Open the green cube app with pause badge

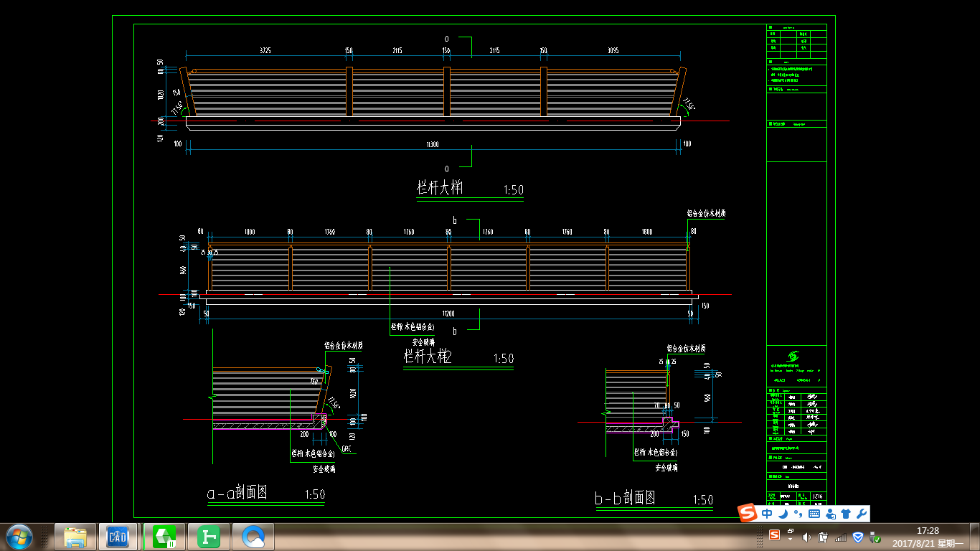(x=164, y=537)
